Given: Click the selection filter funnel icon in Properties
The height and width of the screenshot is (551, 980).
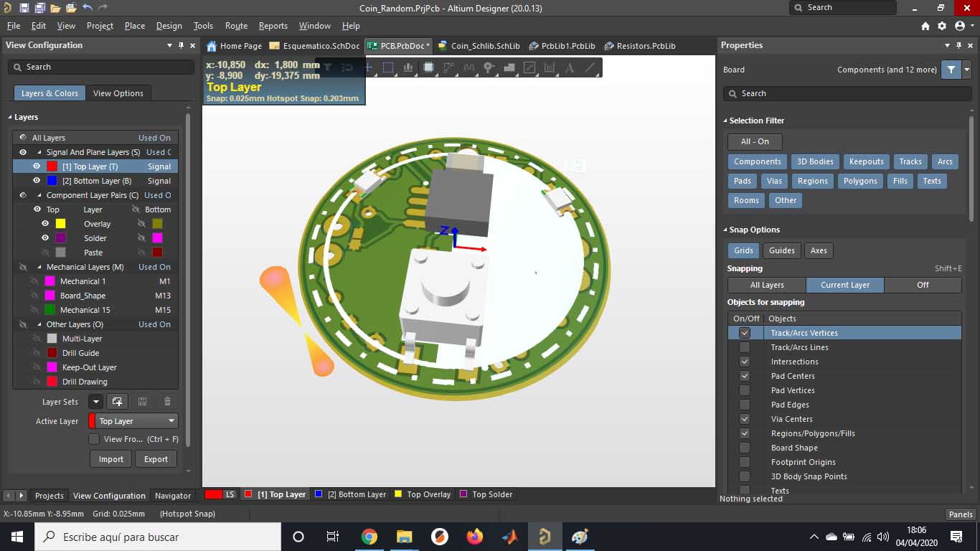Looking at the screenshot, I should click(x=951, y=70).
